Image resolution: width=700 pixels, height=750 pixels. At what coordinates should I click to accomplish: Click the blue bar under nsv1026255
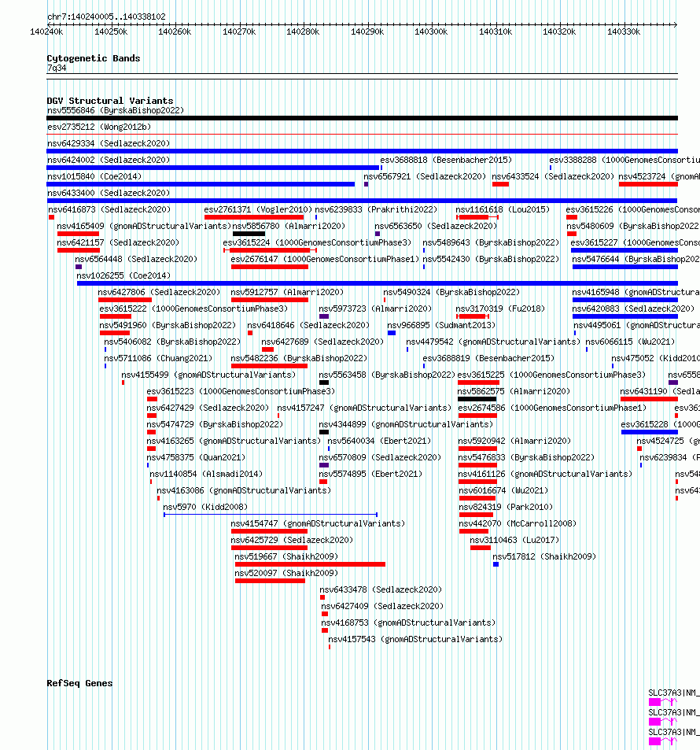click(378, 283)
